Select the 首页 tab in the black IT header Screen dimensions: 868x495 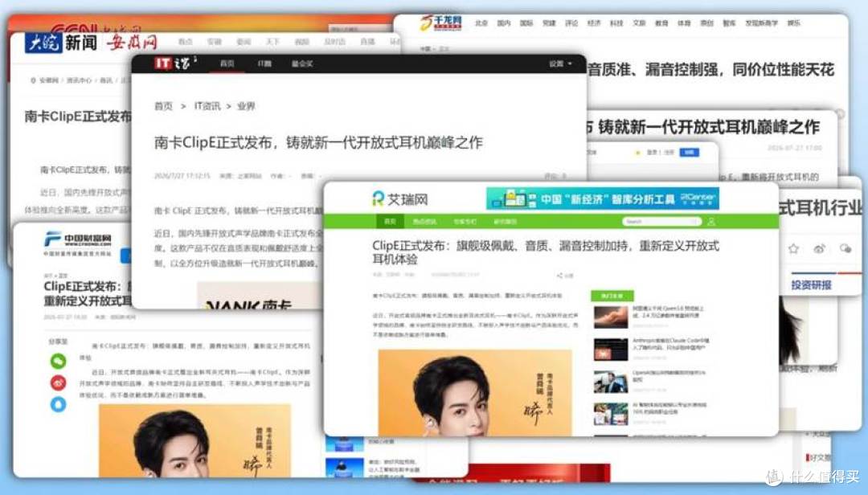[227, 63]
